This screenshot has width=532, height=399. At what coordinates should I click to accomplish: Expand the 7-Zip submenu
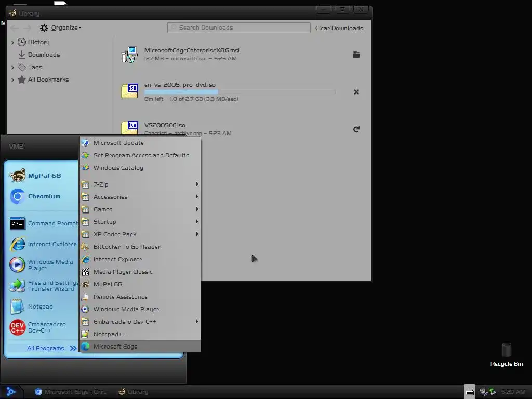coord(140,184)
